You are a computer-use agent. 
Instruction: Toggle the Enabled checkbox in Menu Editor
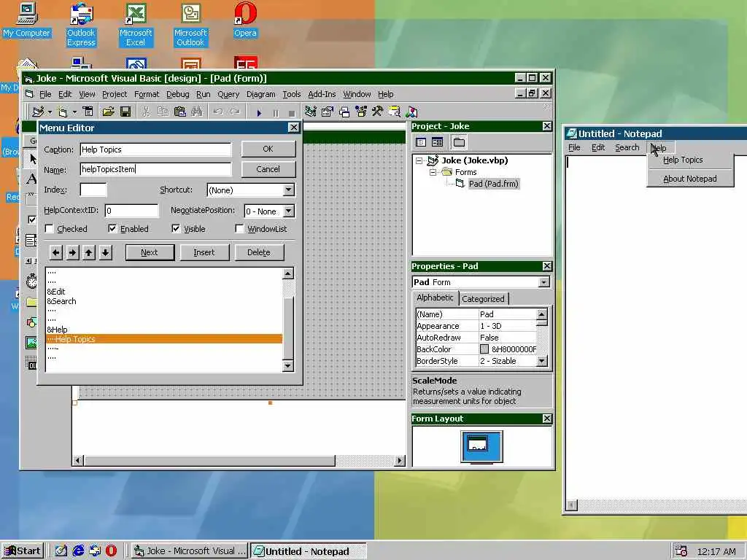(x=112, y=229)
